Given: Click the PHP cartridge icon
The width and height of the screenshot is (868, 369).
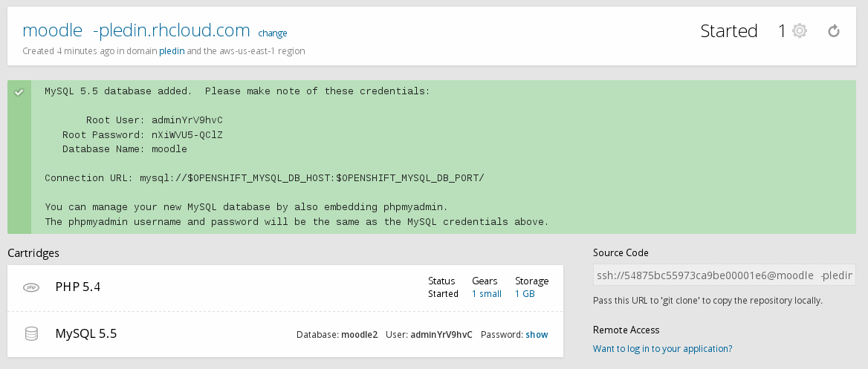Looking at the screenshot, I should (x=31, y=287).
